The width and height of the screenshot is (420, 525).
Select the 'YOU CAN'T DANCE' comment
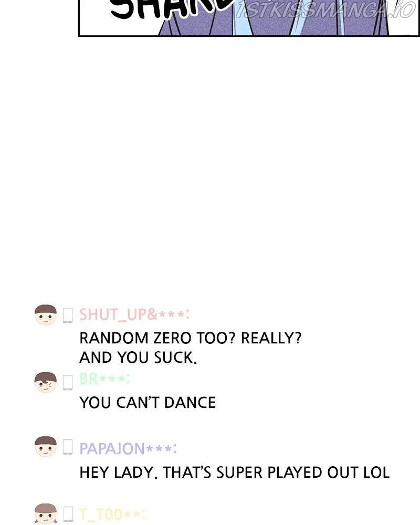click(x=148, y=403)
